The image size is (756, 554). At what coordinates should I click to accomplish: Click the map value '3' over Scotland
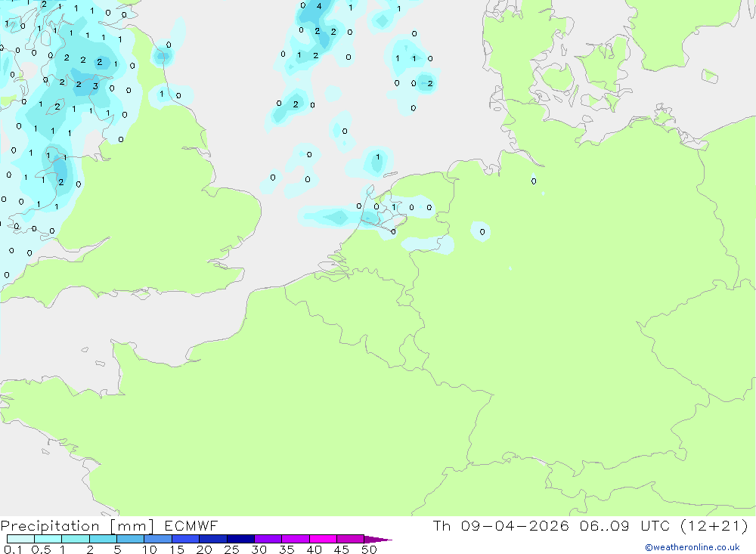pos(95,86)
